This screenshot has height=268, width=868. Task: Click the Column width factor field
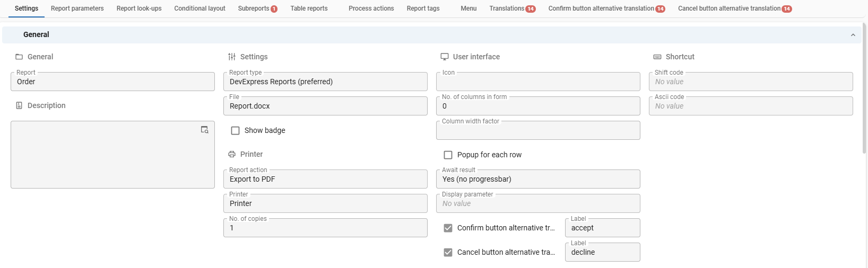(x=538, y=130)
